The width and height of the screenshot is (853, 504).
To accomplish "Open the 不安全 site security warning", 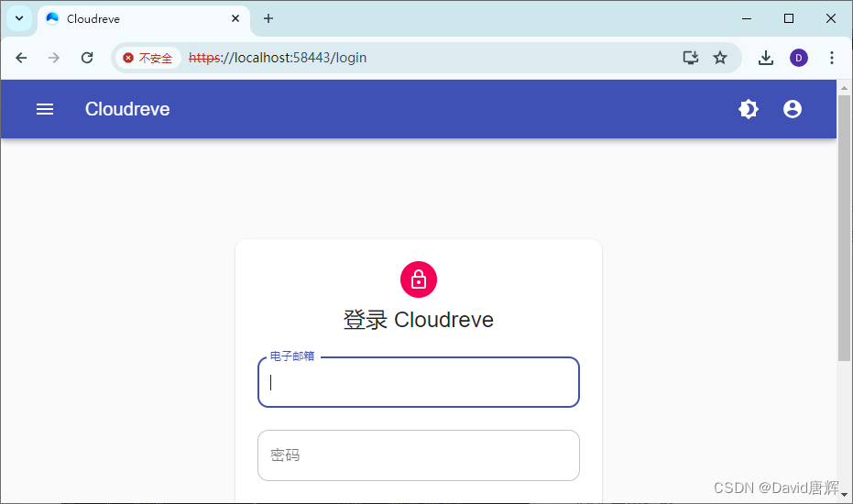I will pyautogui.click(x=148, y=58).
